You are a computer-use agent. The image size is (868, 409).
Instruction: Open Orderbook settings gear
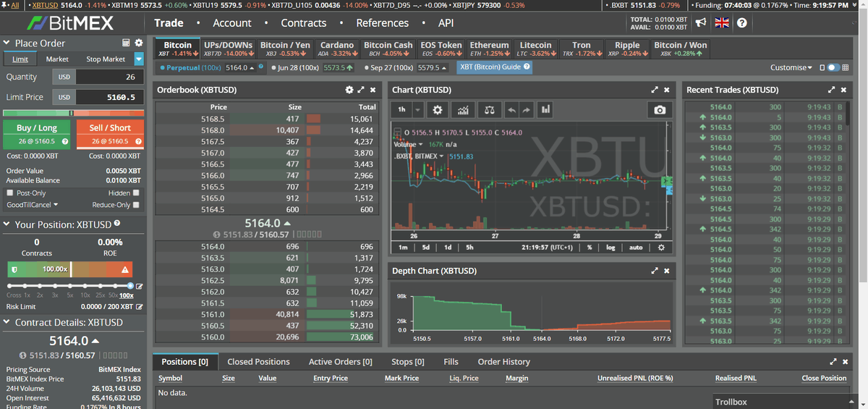(x=349, y=90)
